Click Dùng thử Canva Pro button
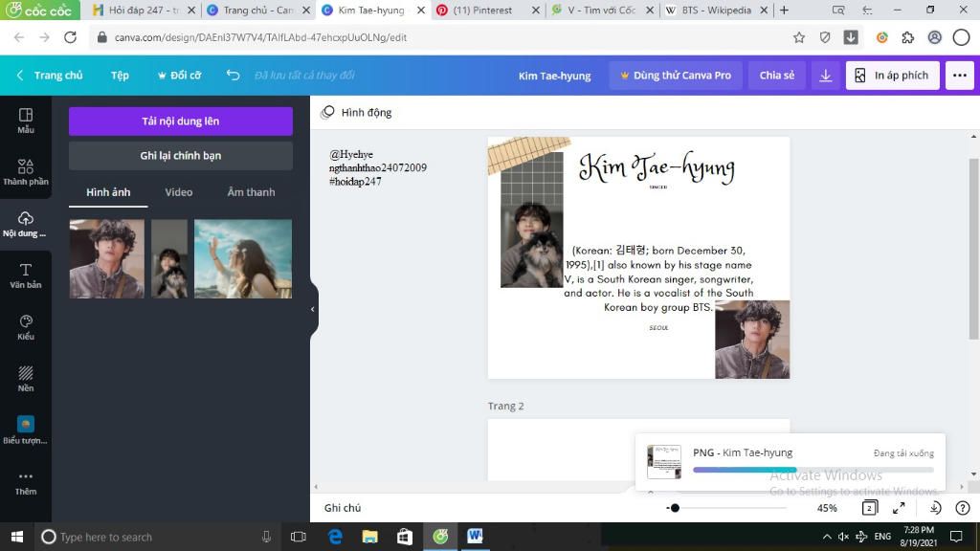 tap(676, 75)
